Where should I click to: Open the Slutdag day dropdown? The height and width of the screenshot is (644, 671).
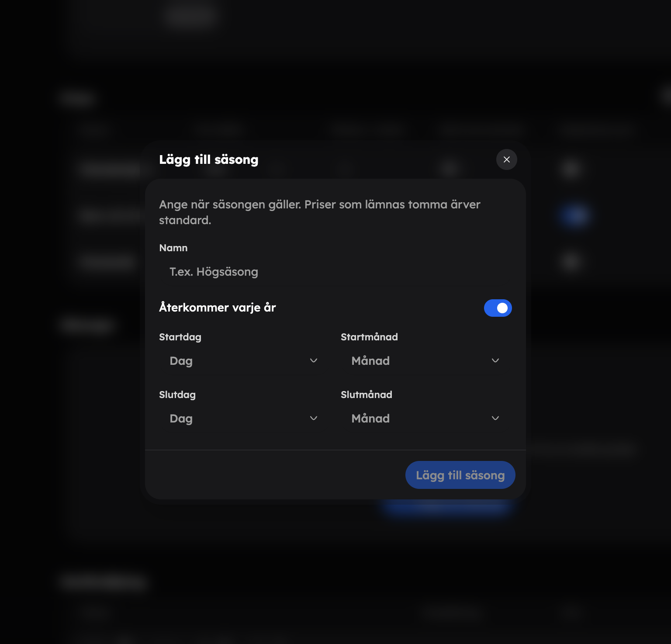[244, 419]
